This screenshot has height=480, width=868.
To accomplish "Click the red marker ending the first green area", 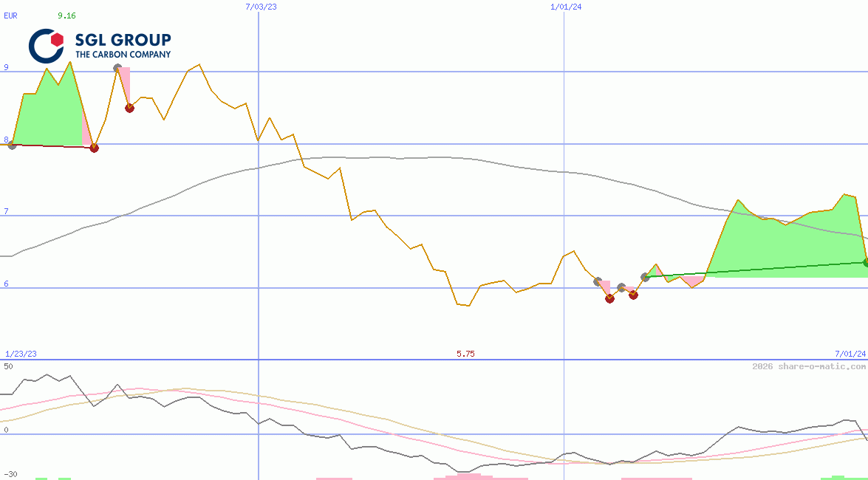I will pyautogui.click(x=94, y=148).
